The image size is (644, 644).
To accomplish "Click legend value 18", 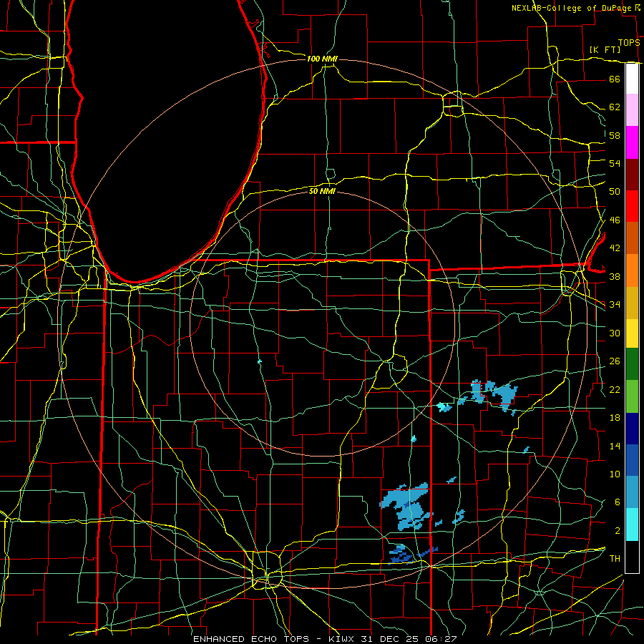I will 615,418.
